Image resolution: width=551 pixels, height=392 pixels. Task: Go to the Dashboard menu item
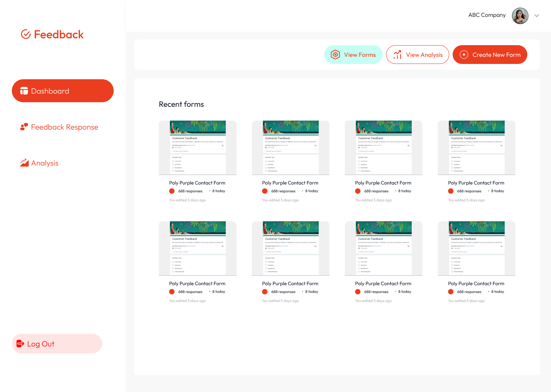point(63,91)
